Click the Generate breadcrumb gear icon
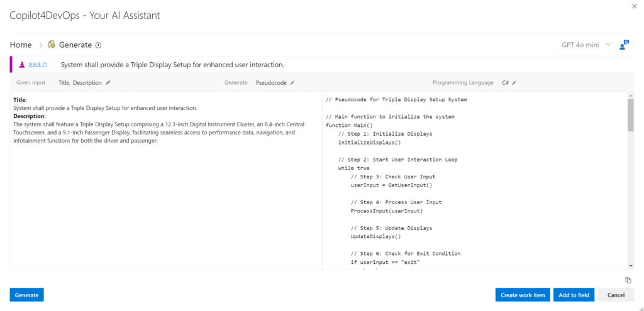The width and height of the screenshot is (644, 311). point(52,45)
